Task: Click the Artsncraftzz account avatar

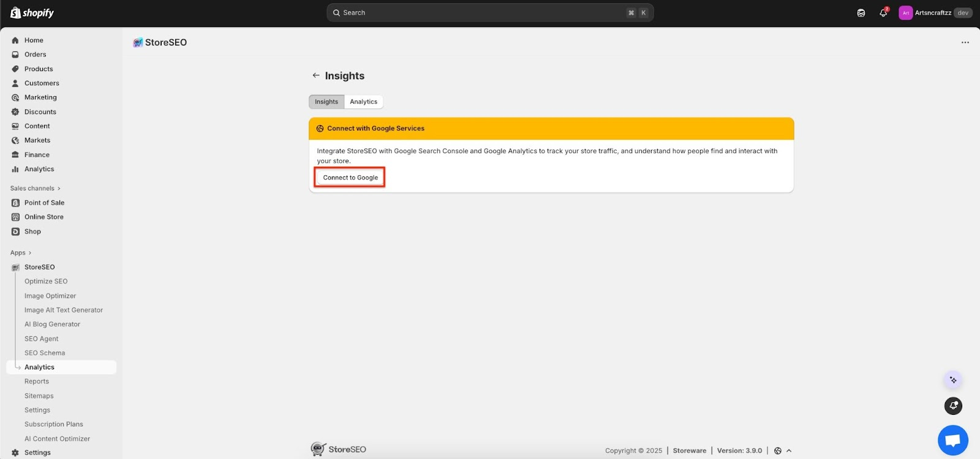Action: (905, 13)
